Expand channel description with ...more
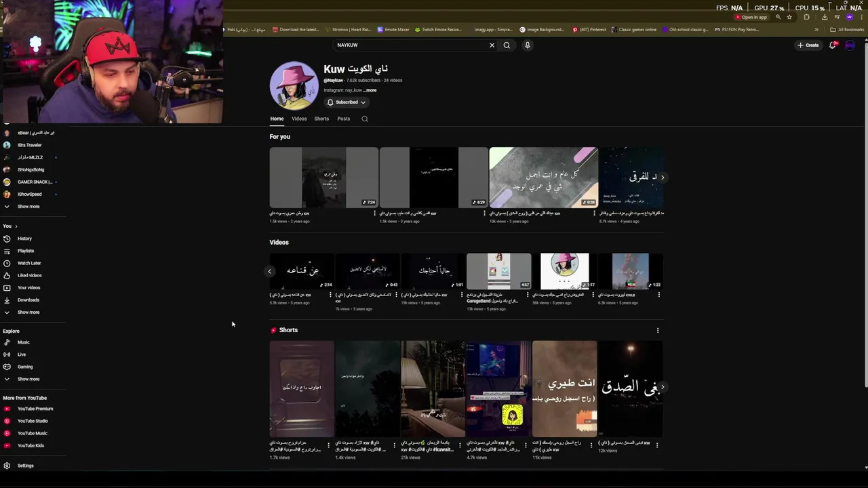The height and width of the screenshot is (488, 868). 370,90
